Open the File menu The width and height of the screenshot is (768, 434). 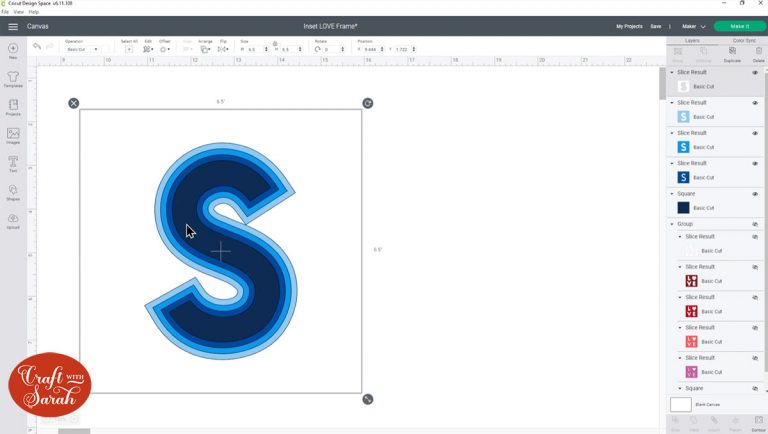pos(5,12)
